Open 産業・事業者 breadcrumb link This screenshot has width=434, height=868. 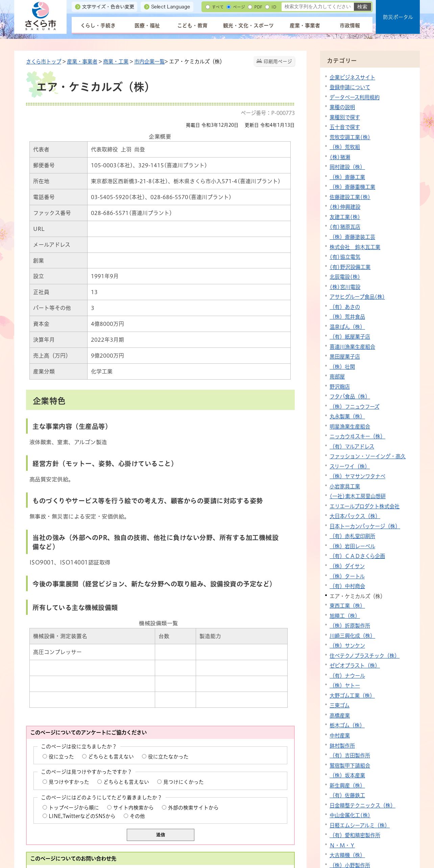82,62
